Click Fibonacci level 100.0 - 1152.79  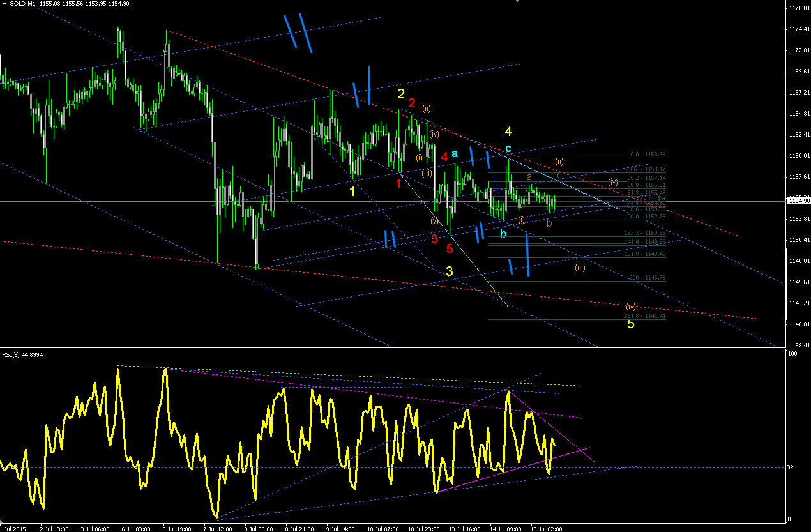click(x=647, y=216)
